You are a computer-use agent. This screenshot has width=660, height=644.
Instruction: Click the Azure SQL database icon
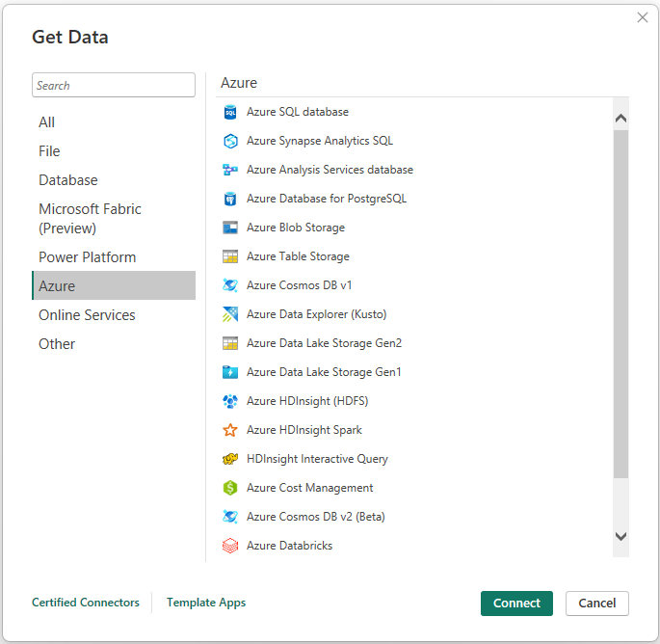(x=230, y=112)
